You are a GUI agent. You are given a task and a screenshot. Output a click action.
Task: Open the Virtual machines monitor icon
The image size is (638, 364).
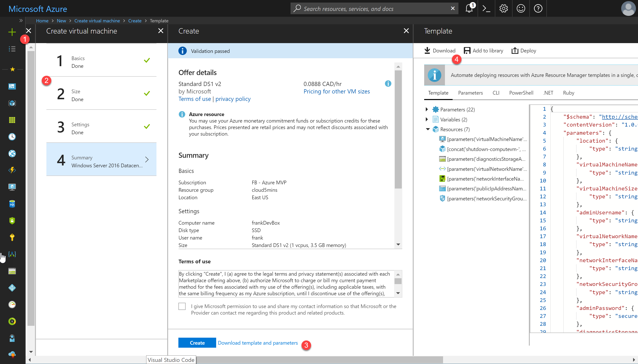tap(12, 187)
